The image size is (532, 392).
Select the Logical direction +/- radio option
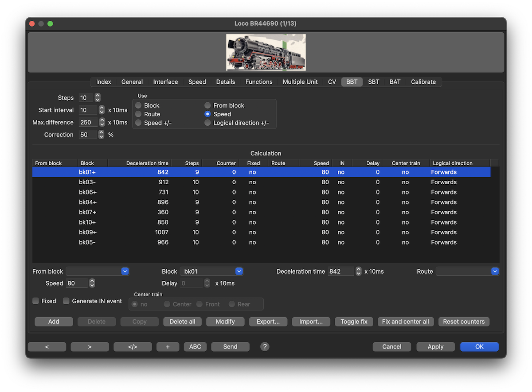click(207, 123)
